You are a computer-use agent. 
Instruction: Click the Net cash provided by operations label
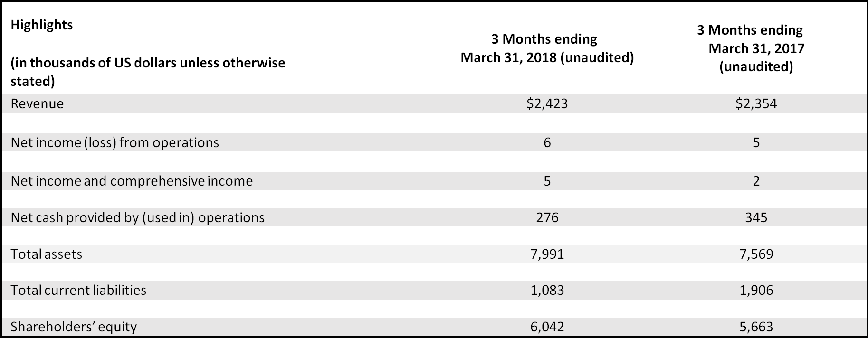point(137,218)
